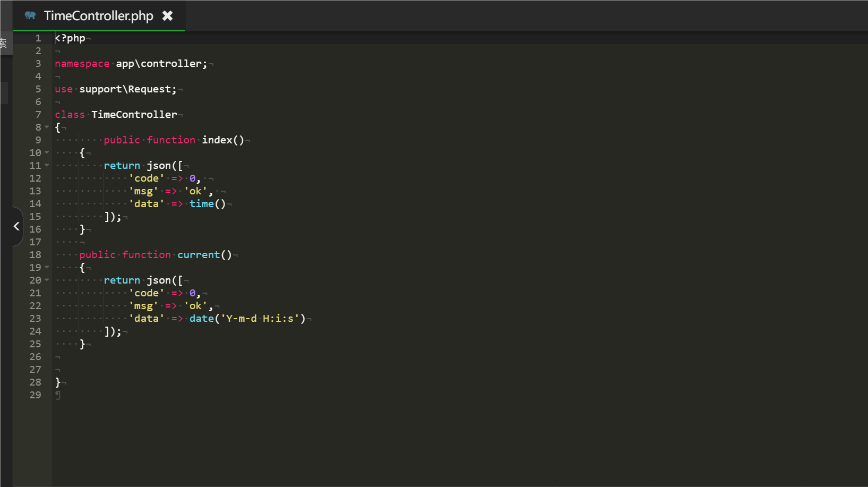Viewport: 868px width, 487px height.
Task: Click 'code' key on line 12
Action: [x=147, y=178]
